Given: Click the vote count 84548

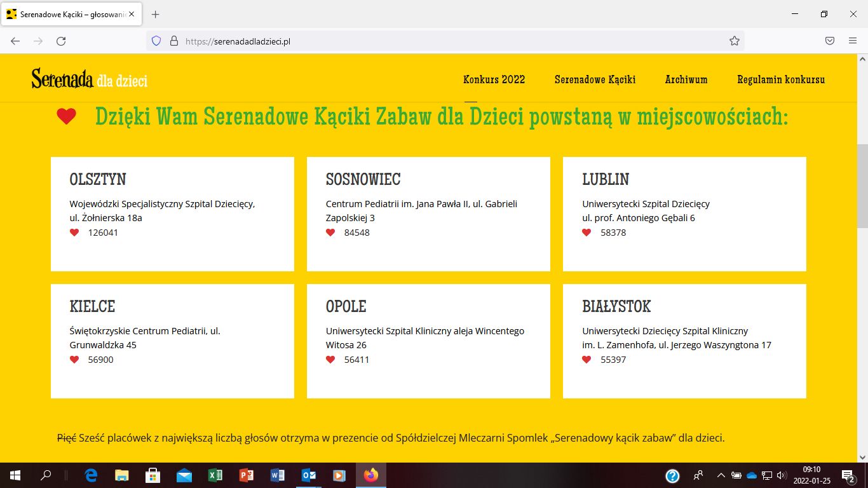Looking at the screenshot, I should tap(356, 233).
